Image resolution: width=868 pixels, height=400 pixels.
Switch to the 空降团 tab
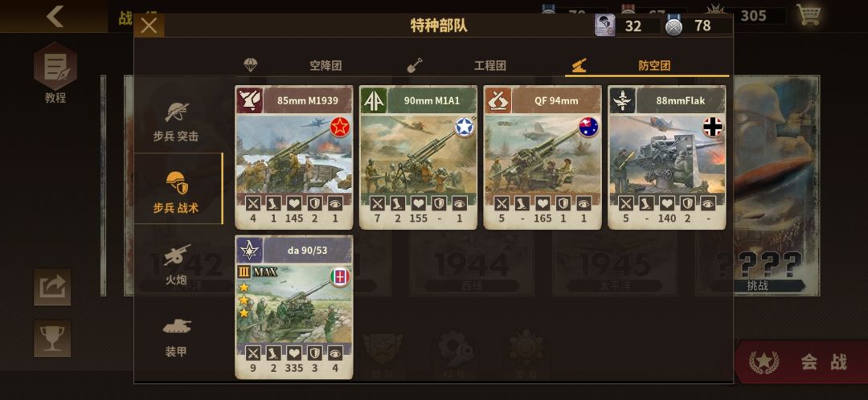(312, 65)
